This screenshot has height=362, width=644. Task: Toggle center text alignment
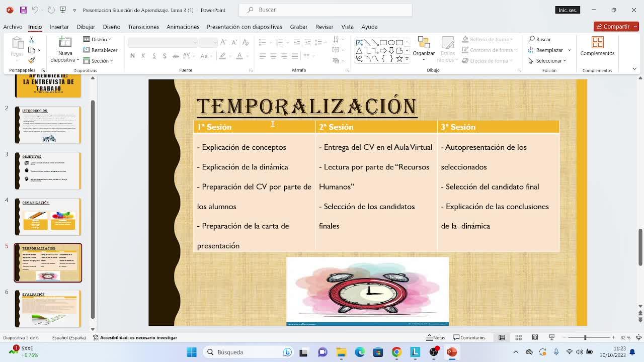273,56
